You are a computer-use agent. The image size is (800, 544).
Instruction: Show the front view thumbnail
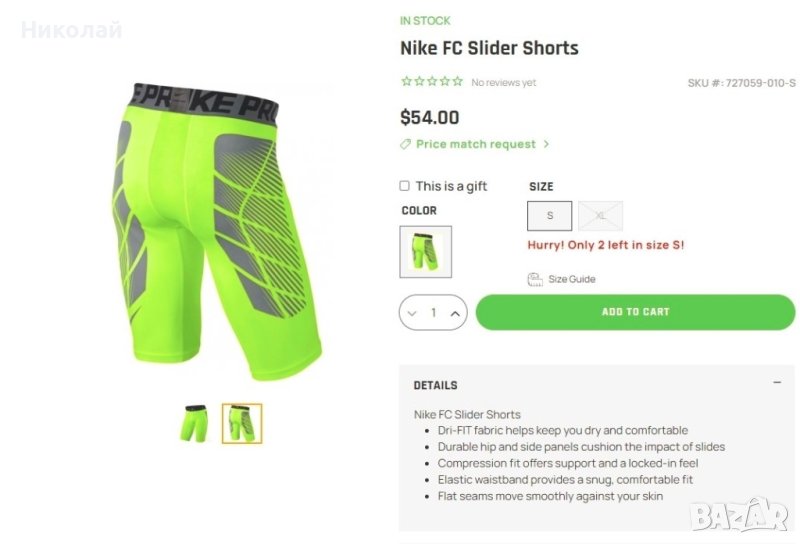click(x=194, y=423)
